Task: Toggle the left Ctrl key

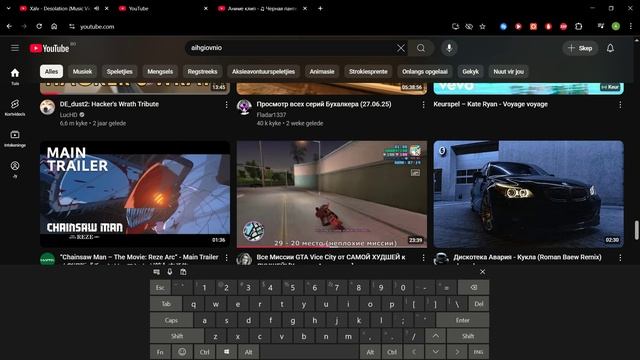Action: pyautogui.click(x=204, y=352)
